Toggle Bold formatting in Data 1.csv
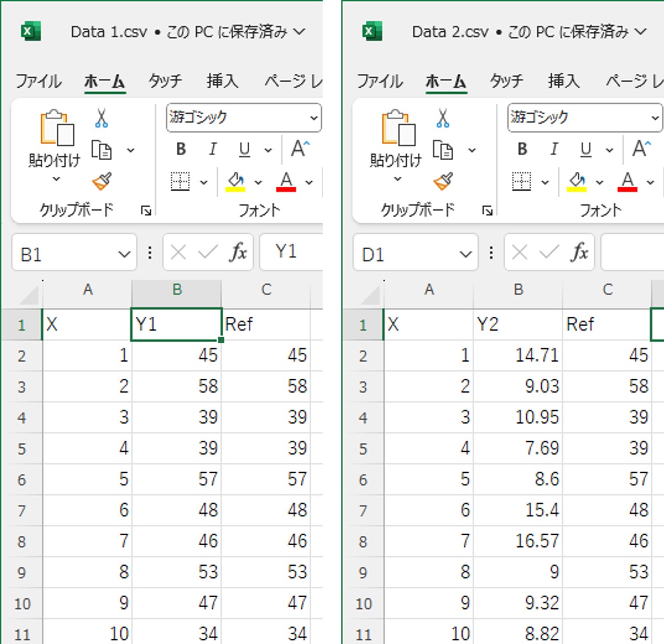Viewport: 664px width, 644px height. point(181,150)
